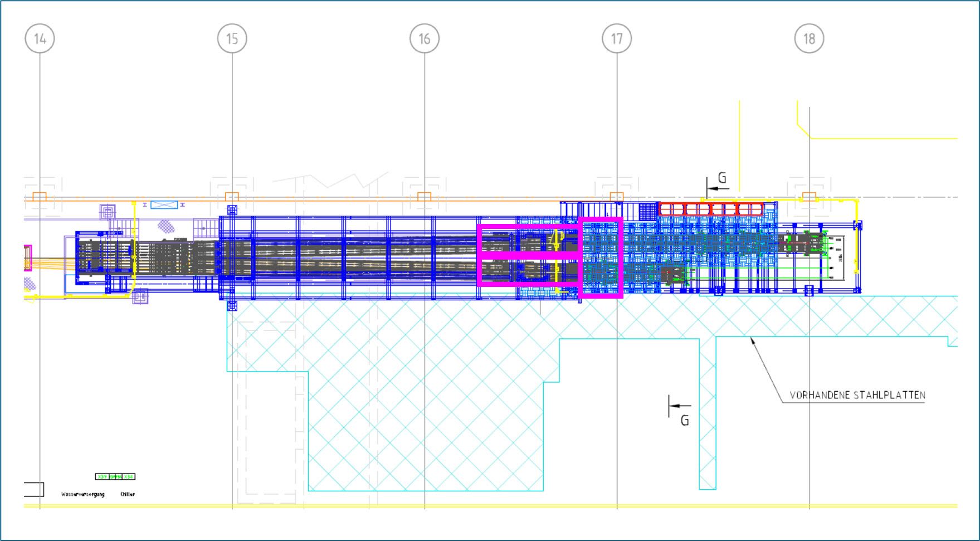Select the purple hatched diamond symbol
This screenshot has width=980, height=541.
[165, 226]
